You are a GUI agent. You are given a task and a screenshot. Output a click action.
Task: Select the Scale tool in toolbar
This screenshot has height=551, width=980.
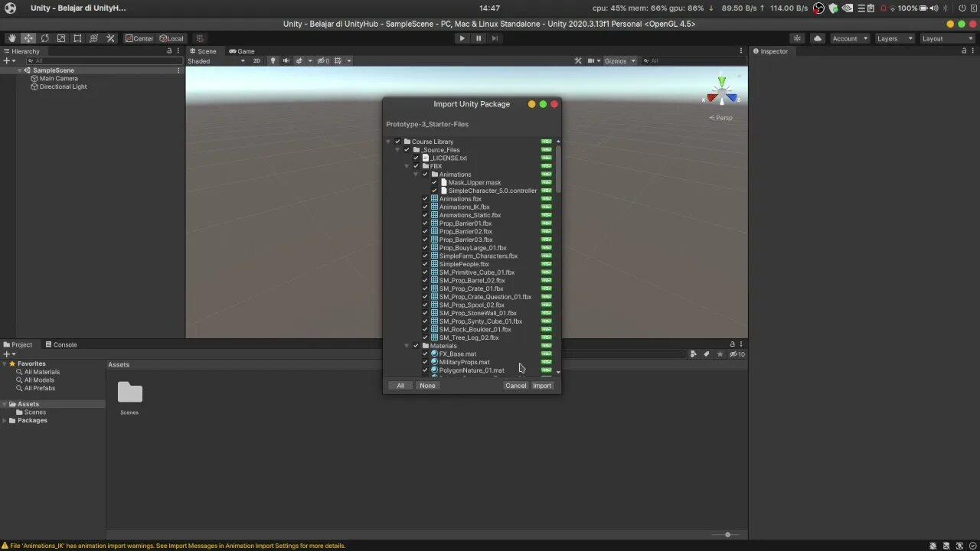(61, 38)
